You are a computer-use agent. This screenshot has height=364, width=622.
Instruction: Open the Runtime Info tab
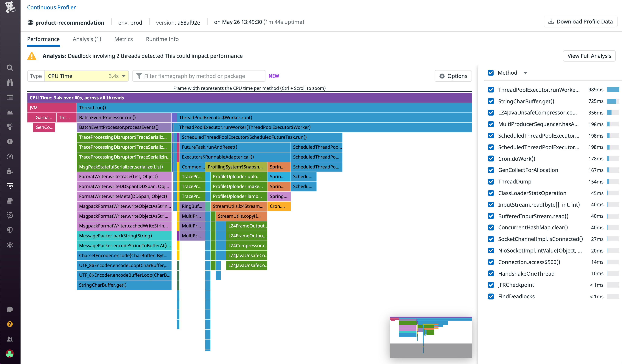pyautogui.click(x=162, y=39)
